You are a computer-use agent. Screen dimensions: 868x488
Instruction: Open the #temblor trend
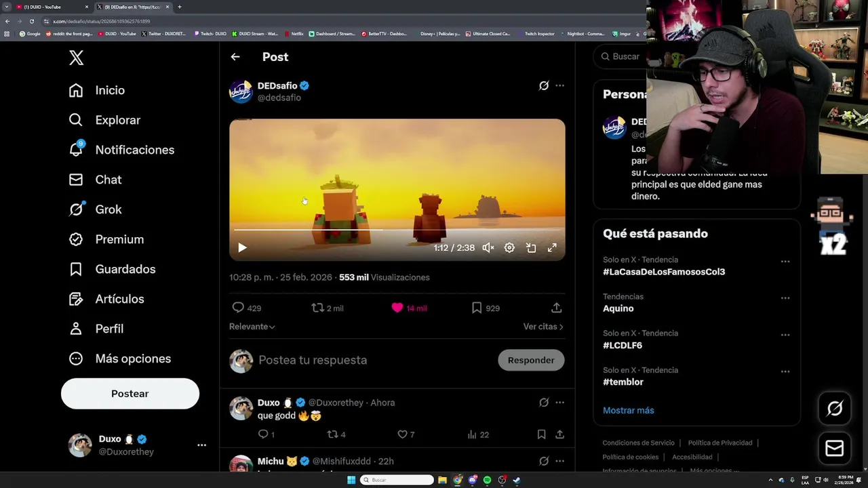tap(623, 382)
